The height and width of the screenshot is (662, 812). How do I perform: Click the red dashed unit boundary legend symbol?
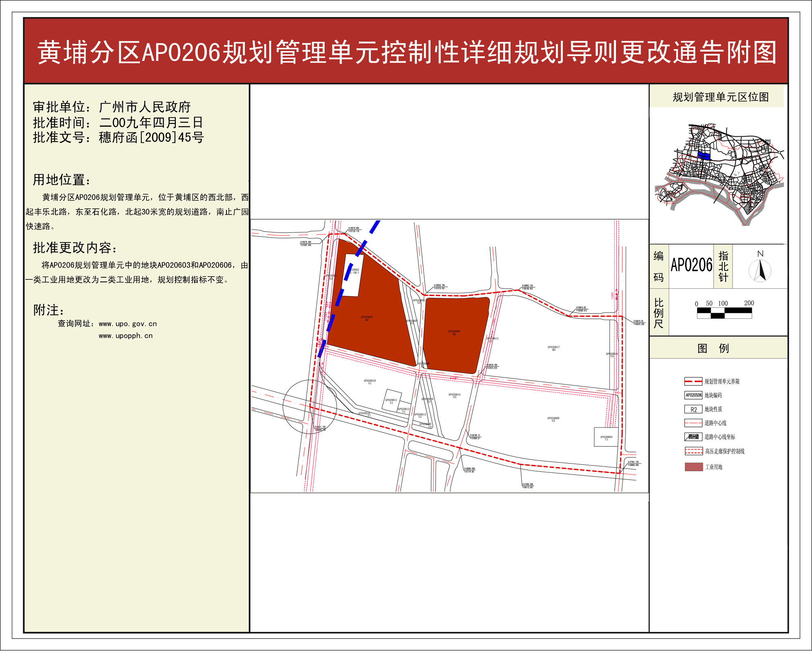tap(693, 381)
